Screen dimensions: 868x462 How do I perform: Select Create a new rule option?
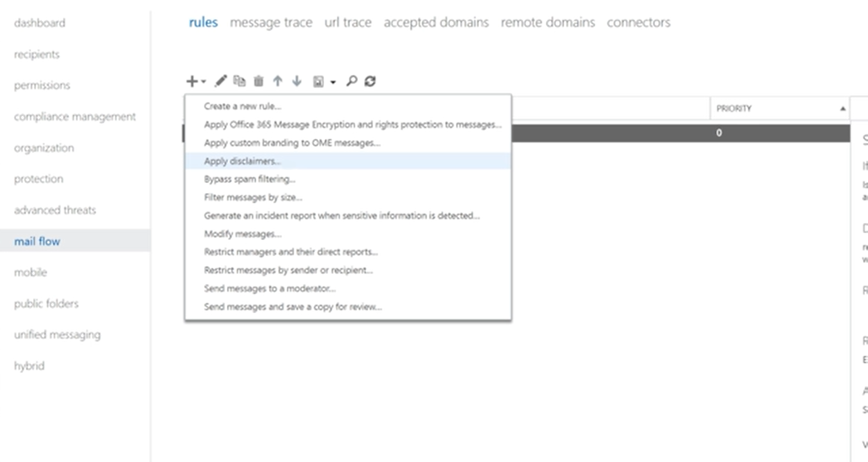coord(242,106)
